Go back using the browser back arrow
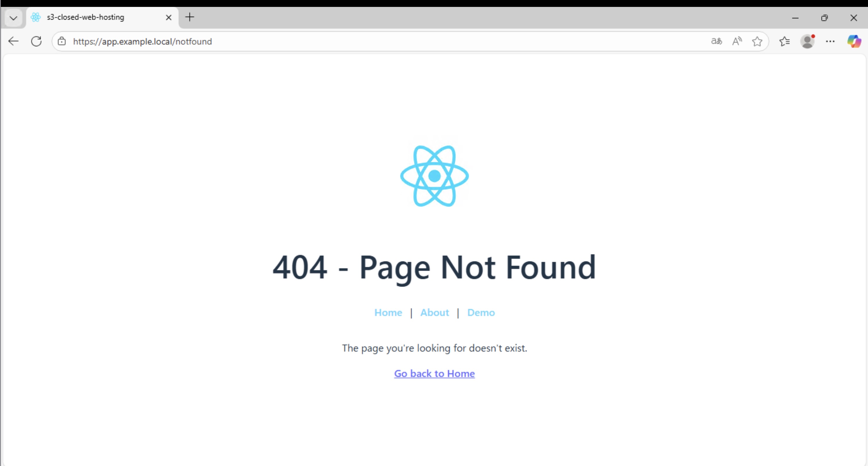 [x=14, y=41]
